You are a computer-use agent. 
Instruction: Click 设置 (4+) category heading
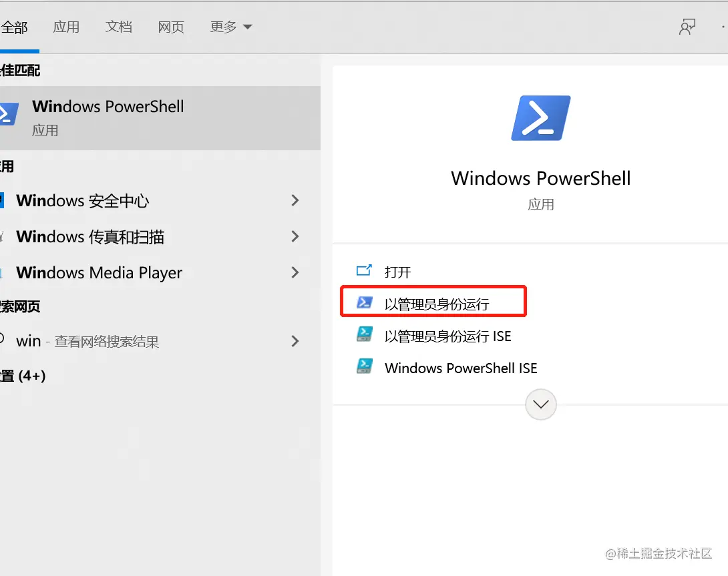[23, 376]
